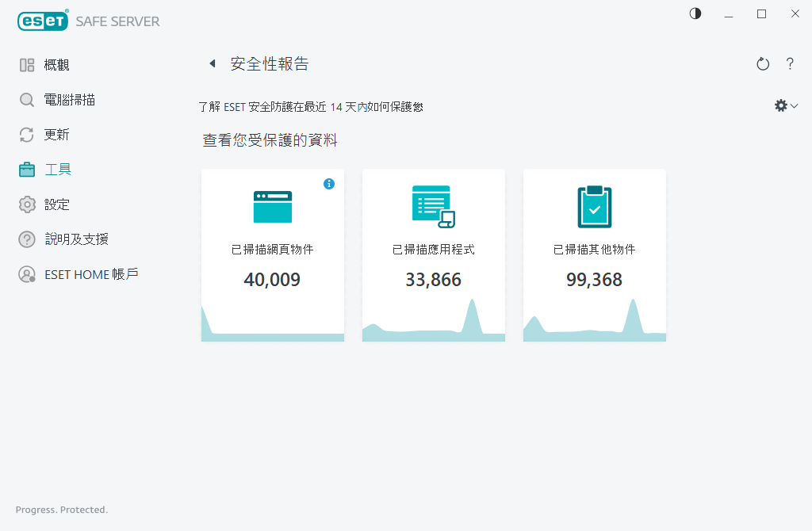Click the 99,368 count value
Screen dimensions: 812x531
click(x=595, y=280)
